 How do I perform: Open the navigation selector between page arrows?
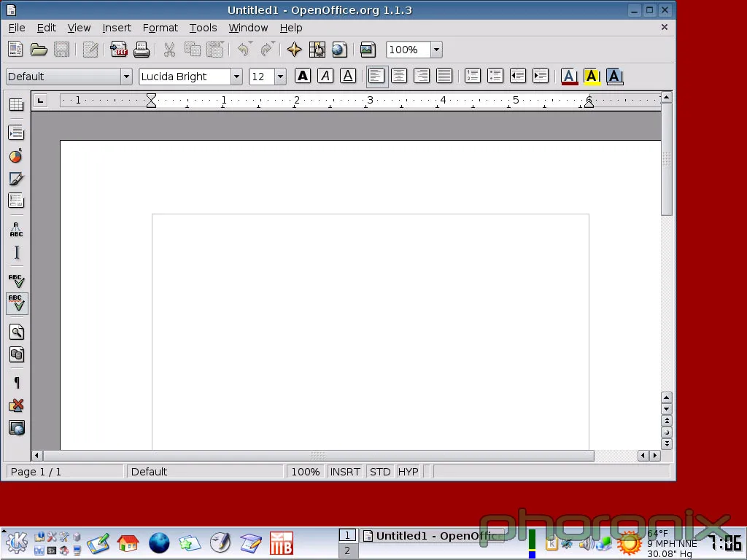[667, 432]
